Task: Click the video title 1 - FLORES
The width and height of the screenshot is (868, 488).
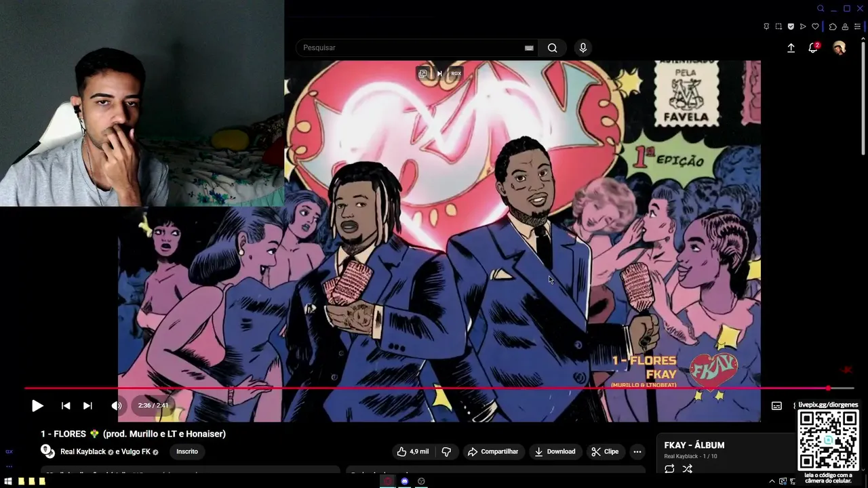Action: tap(133, 434)
